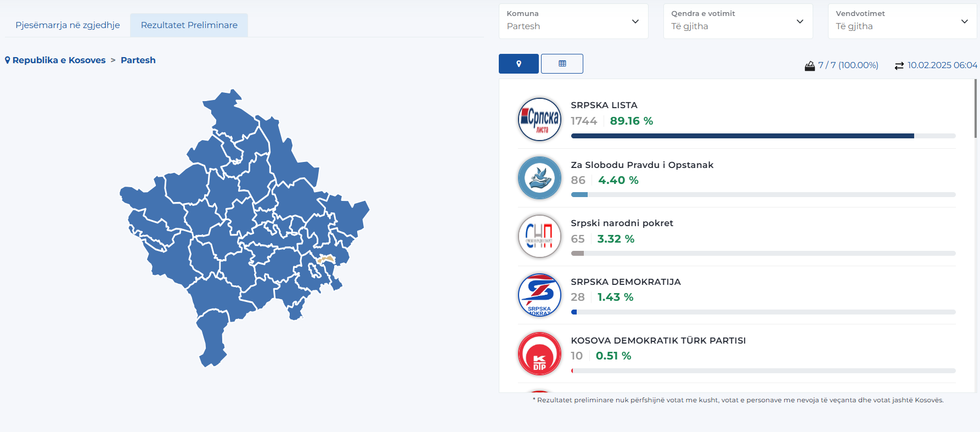The height and width of the screenshot is (432, 980).
Task: Select the Rezultatet Preliminare tab
Action: 189,24
